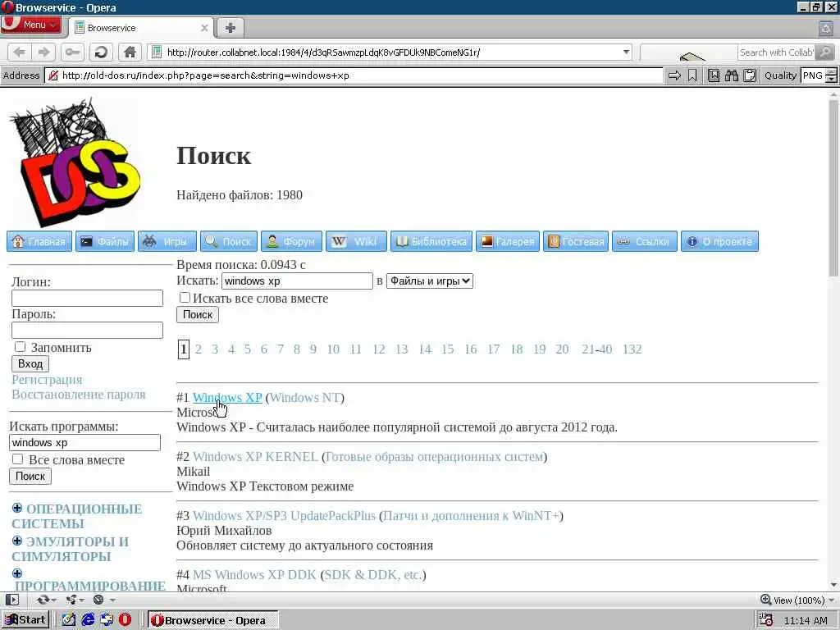The image size is (840, 630).
Task: Open the О проекте navigation button
Action: [x=719, y=242]
